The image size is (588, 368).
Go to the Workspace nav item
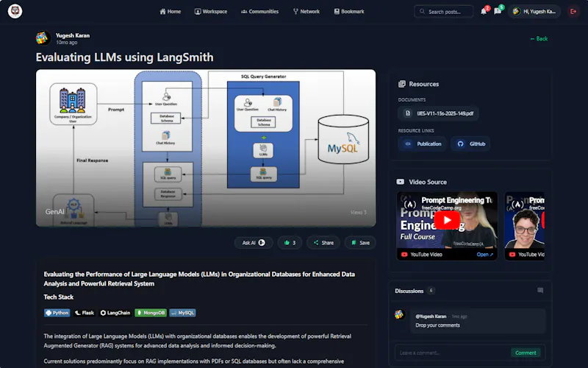pos(211,12)
